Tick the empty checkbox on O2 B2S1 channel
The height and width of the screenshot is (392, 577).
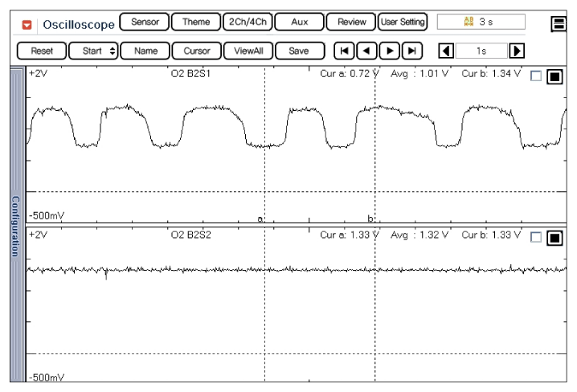(536, 77)
